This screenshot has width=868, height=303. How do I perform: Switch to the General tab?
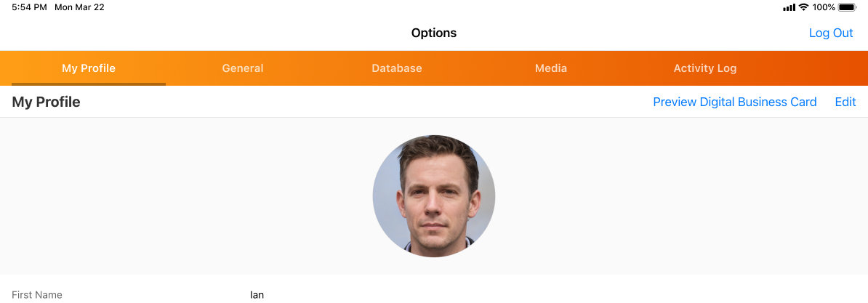coord(243,68)
